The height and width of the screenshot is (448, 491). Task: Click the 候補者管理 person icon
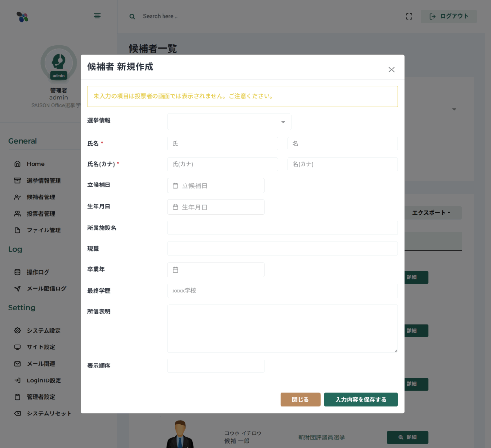point(18,197)
